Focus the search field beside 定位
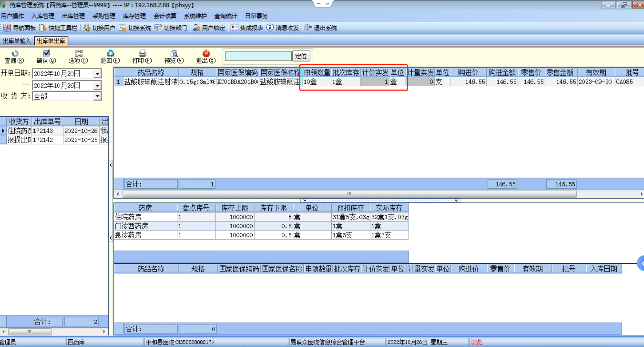This screenshot has width=644, height=347. click(x=258, y=56)
